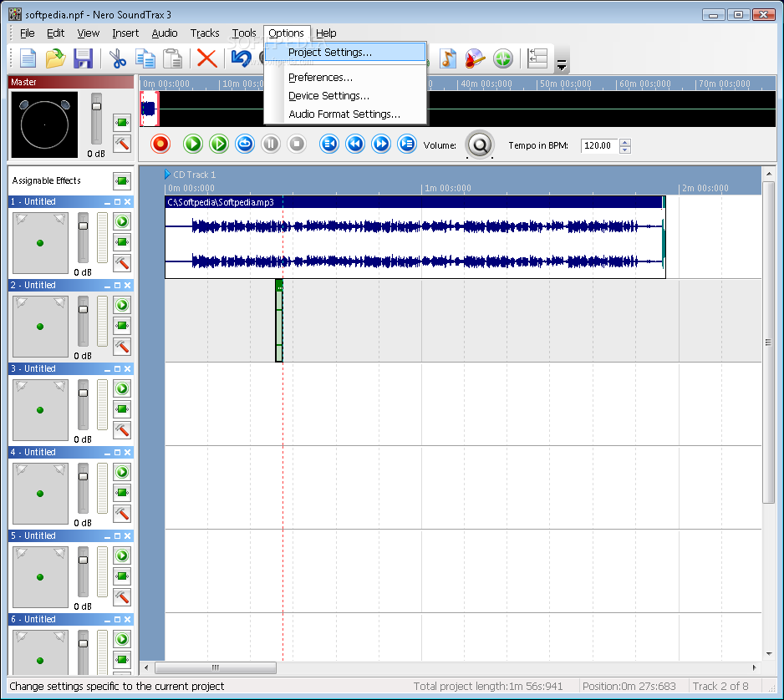Click the Fast Forward transport button
784x700 pixels.
381,144
